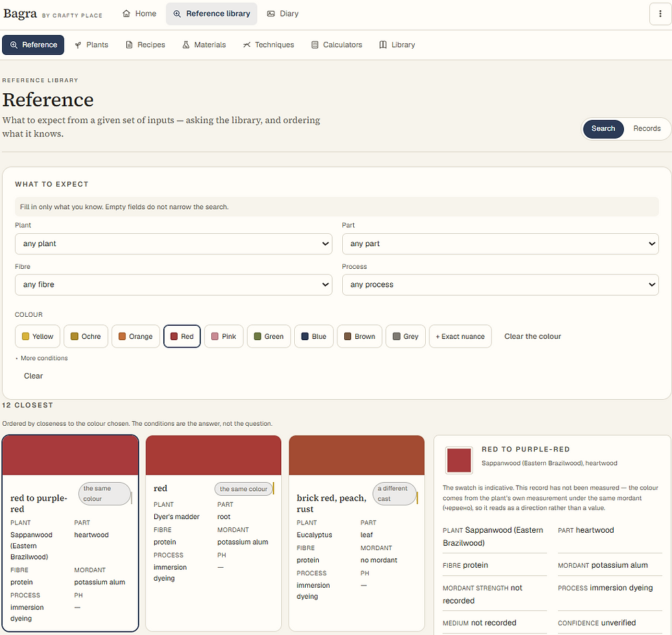672x635 pixels.
Task: Open the Home tab
Action: [x=139, y=14]
